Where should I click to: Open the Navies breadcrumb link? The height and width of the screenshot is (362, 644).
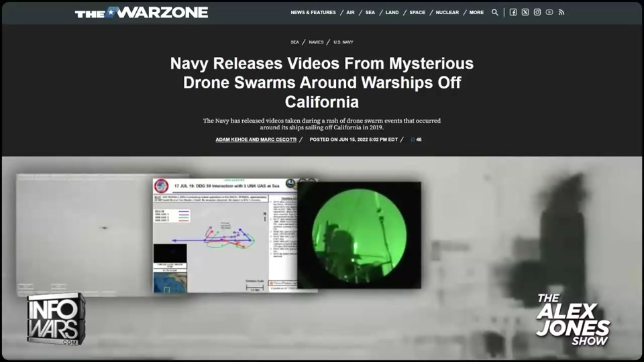[x=316, y=42]
